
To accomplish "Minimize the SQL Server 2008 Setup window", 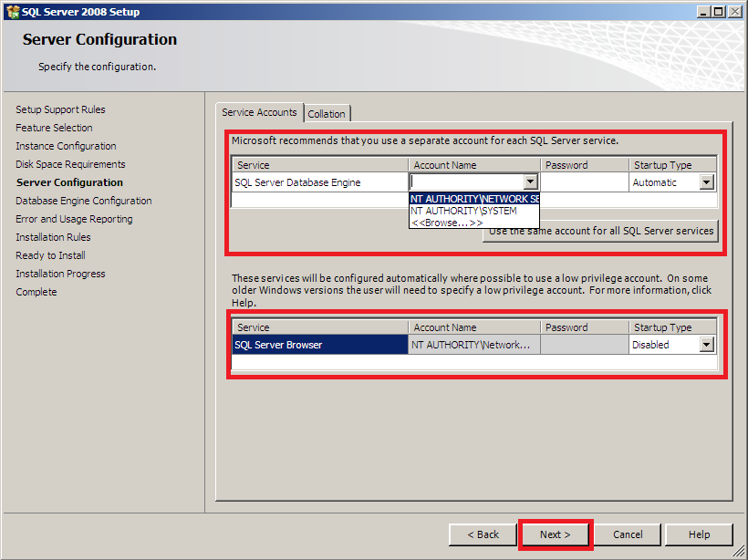I will tap(703, 12).
